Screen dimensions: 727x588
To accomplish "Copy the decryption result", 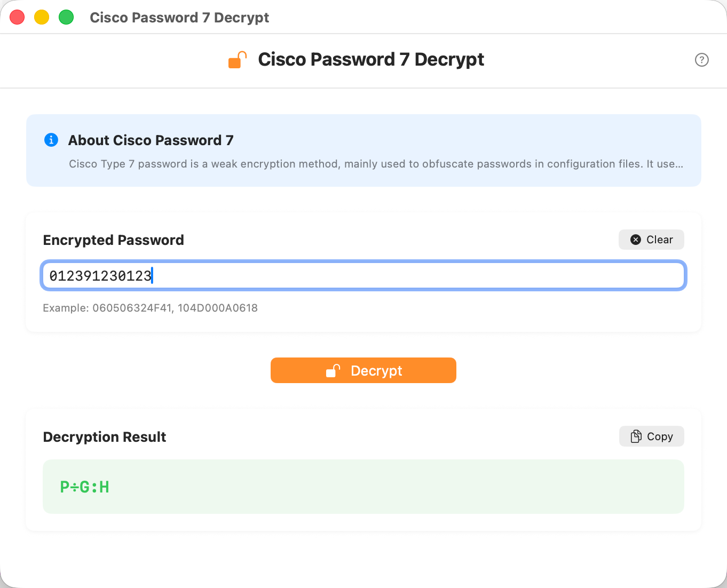I will pyautogui.click(x=651, y=436).
